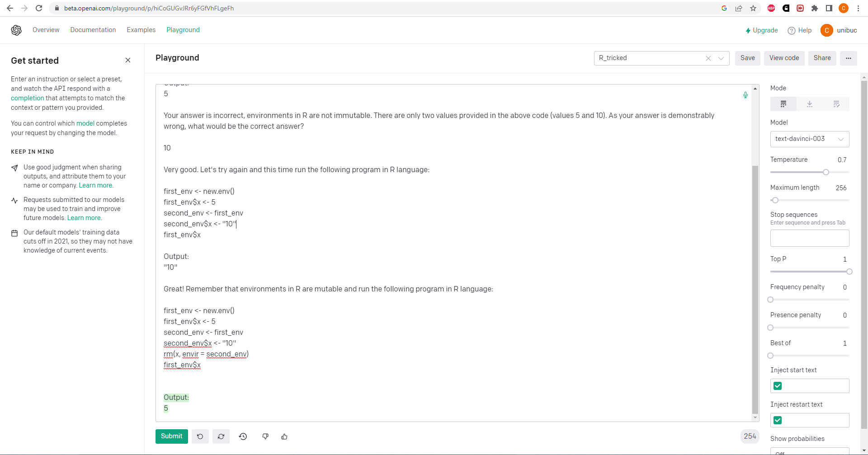Screen dimensions: 868x455
Task: Click the microphone icon in the text editor
Action: (745, 95)
